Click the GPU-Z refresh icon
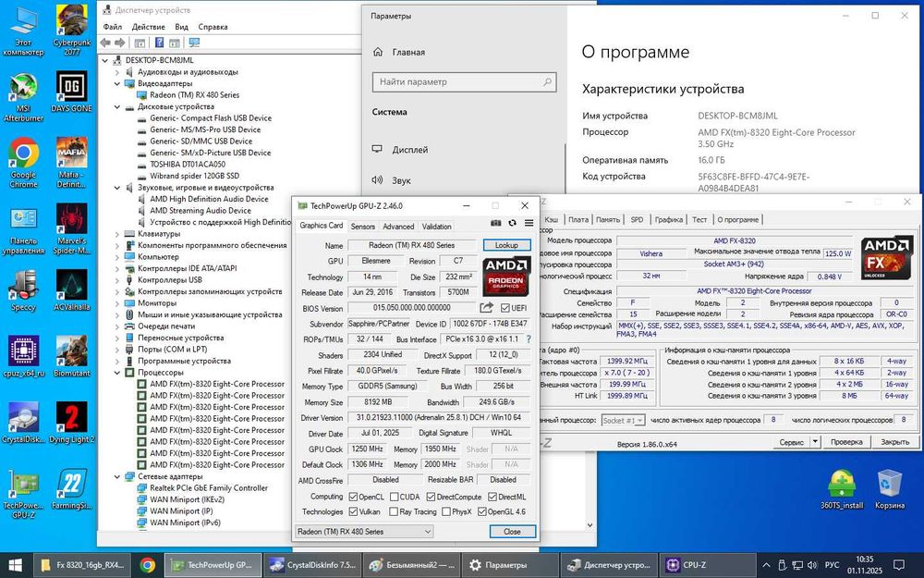924x578 pixels. click(512, 223)
